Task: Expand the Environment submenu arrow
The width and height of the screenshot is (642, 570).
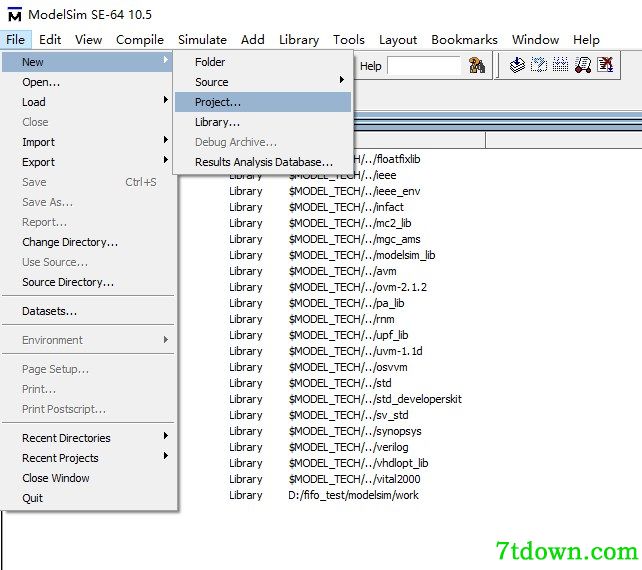Action: [165, 339]
